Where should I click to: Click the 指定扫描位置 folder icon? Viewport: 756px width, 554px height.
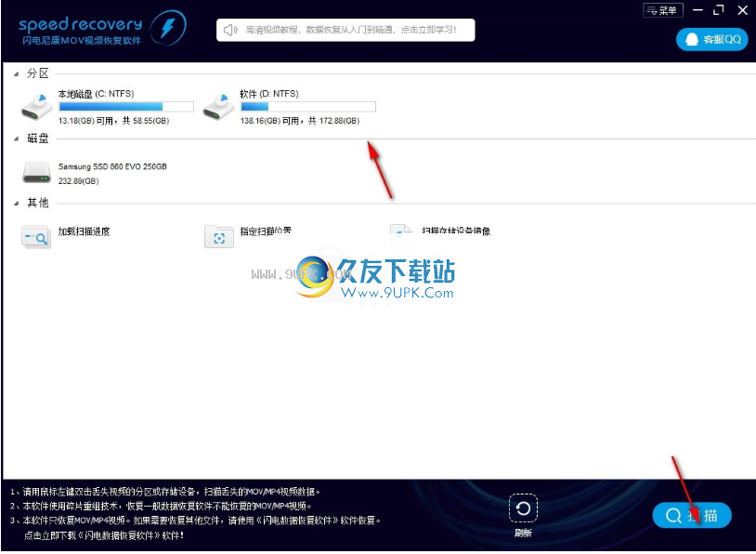pos(219,237)
